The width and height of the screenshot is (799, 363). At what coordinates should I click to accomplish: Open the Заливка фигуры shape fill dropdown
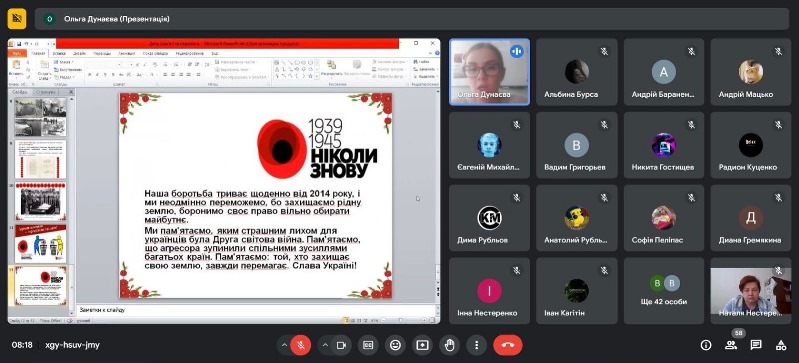(x=390, y=62)
